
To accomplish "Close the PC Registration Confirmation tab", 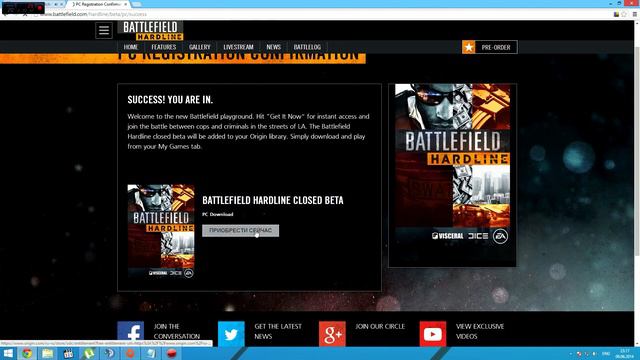I will pos(126,4).
